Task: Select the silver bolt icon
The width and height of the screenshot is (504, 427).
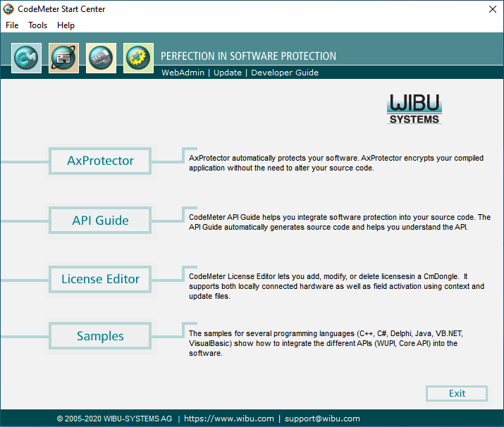Action: tap(101, 58)
